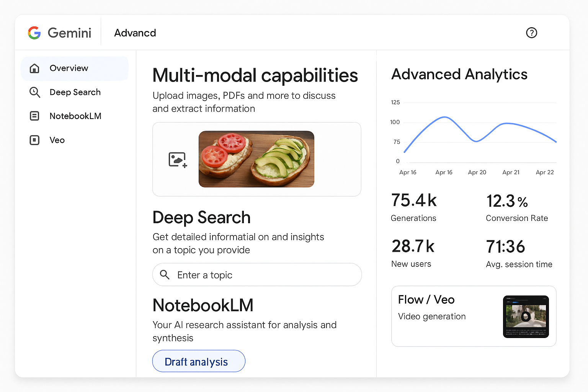Click the NotebookLM sidebar icon
588x392 pixels.
click(x=34, y=116)
